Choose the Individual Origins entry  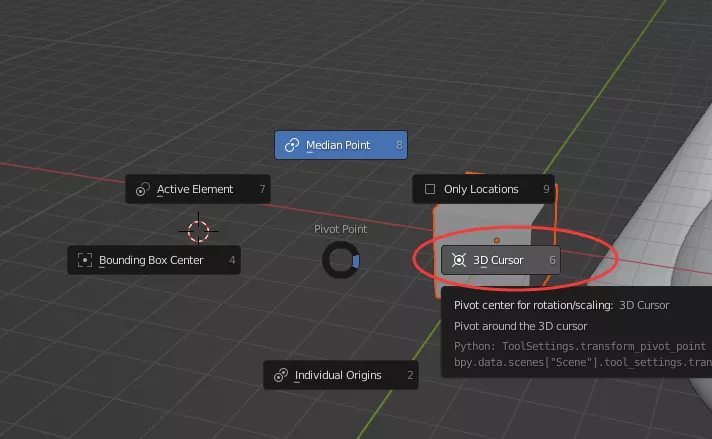(339, 375)
